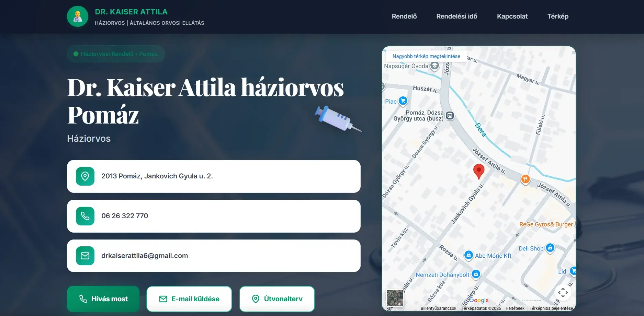The image size is (644, 316).
Task: Open Nagyobb térkép megtekintése link
Action: point(427,56)
